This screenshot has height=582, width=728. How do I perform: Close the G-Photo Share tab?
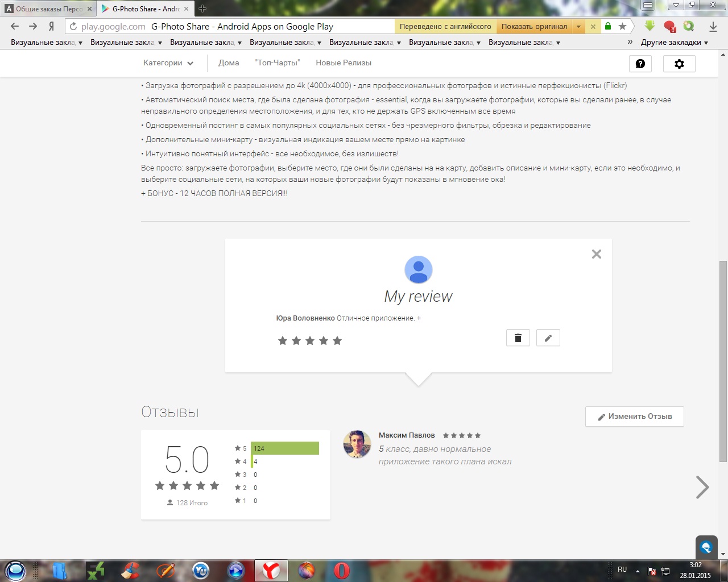click(x=187, y=9)
